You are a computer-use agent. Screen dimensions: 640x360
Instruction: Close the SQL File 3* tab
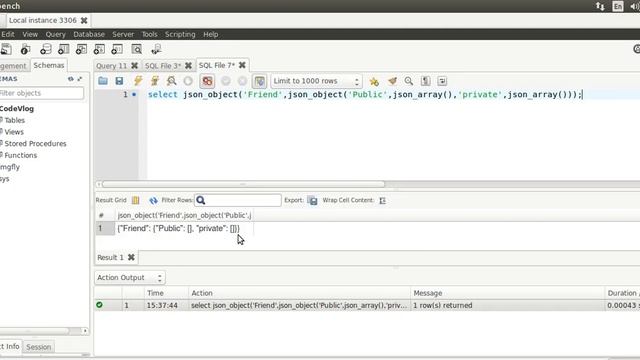(188, 65)
